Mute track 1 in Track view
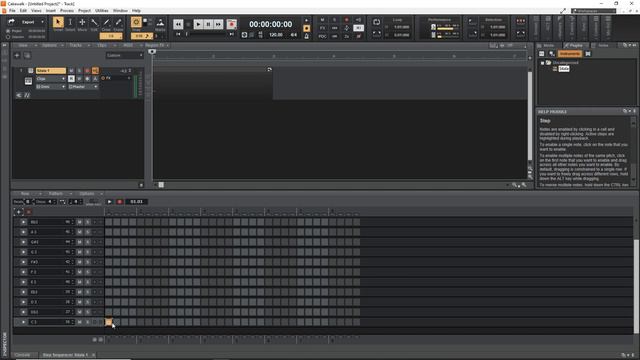 tap(71, 71)
